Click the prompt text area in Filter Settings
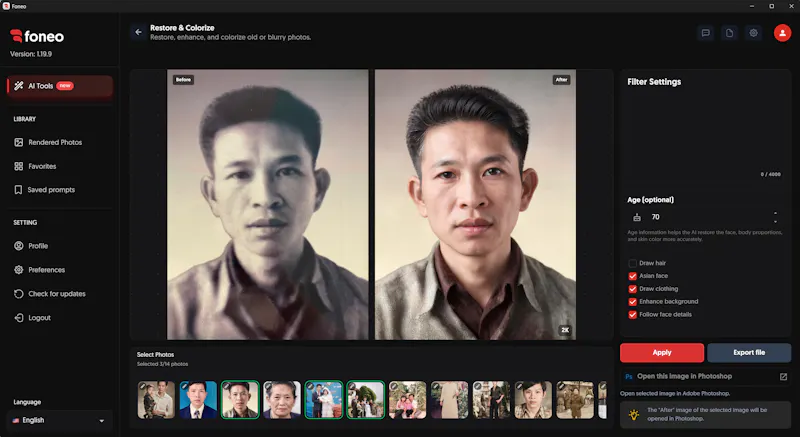This screenshot has height=437, width=800. coord(705,134)
